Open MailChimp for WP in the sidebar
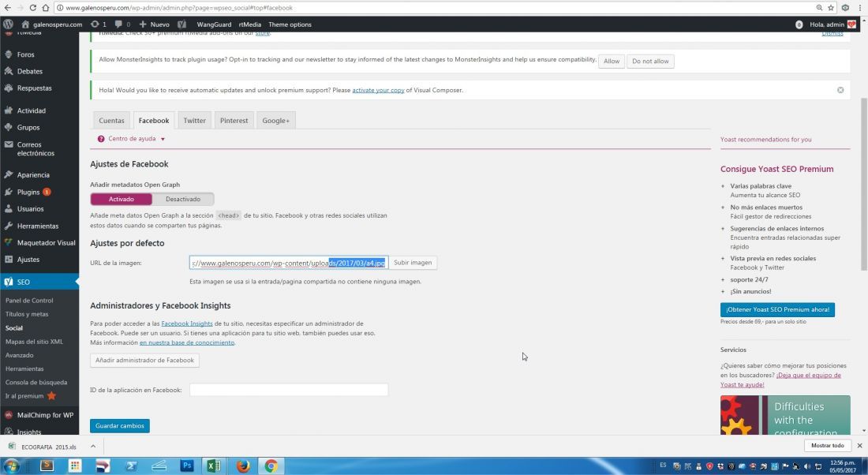Screen dimensions: 868x475 click(44, 415)
